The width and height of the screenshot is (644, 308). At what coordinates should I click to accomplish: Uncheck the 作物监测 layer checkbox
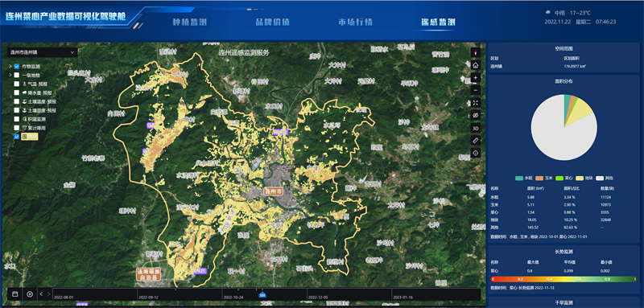(x=17, y=66)
